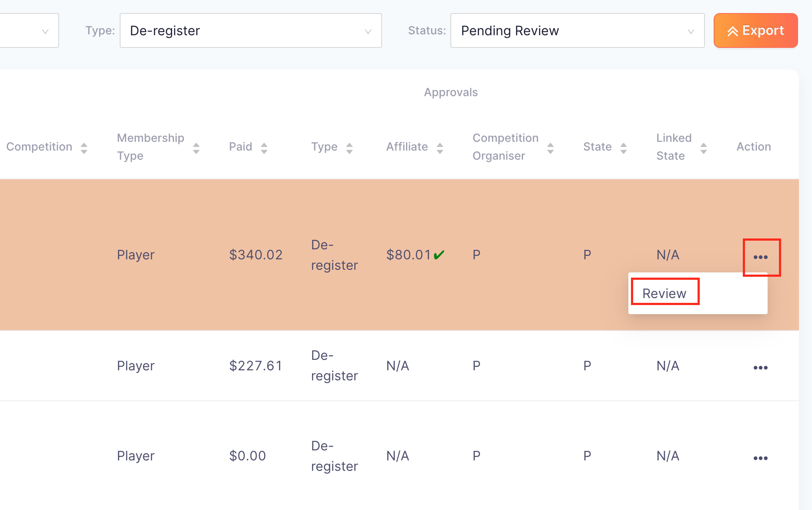
Task: Sort by the Affiliate column
Action: (440, 148)
